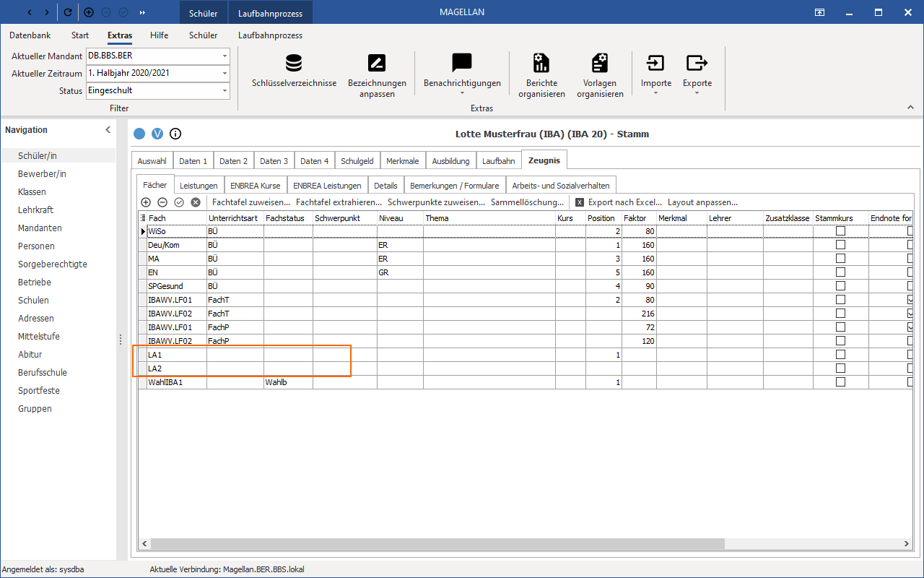Open Vorlagen organisieren icon

tap(600, 63)
